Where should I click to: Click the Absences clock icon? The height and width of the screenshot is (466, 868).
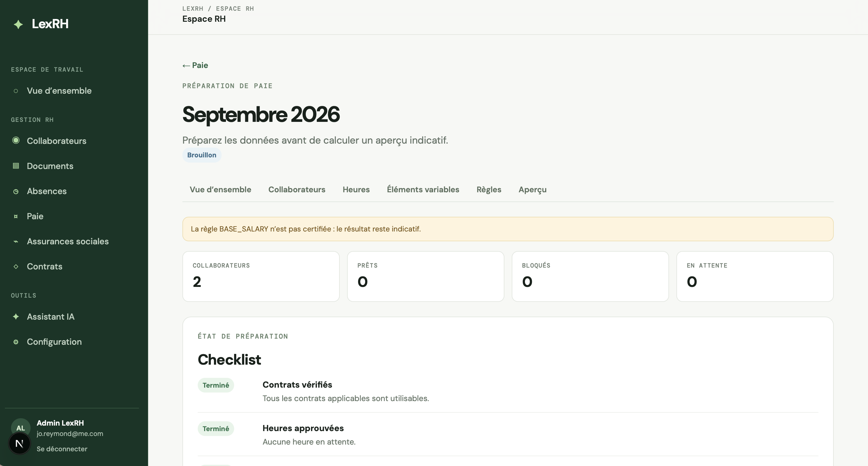click(16, 192)
